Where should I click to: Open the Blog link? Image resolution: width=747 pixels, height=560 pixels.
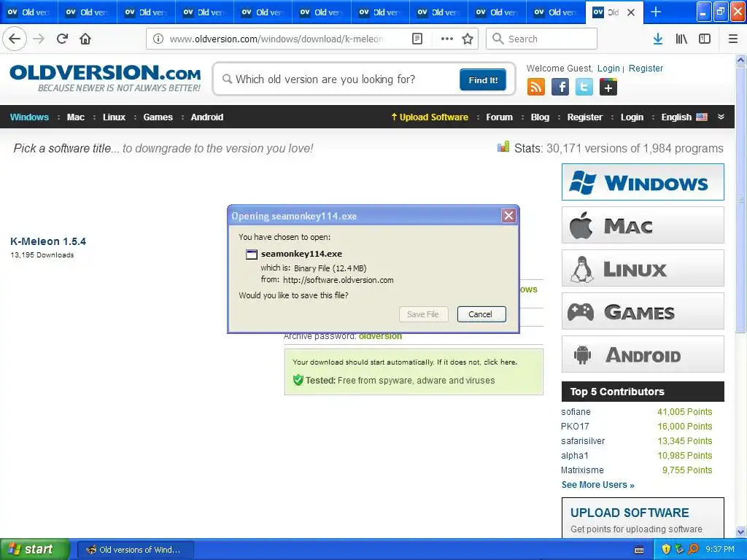[x=540, y=117]
